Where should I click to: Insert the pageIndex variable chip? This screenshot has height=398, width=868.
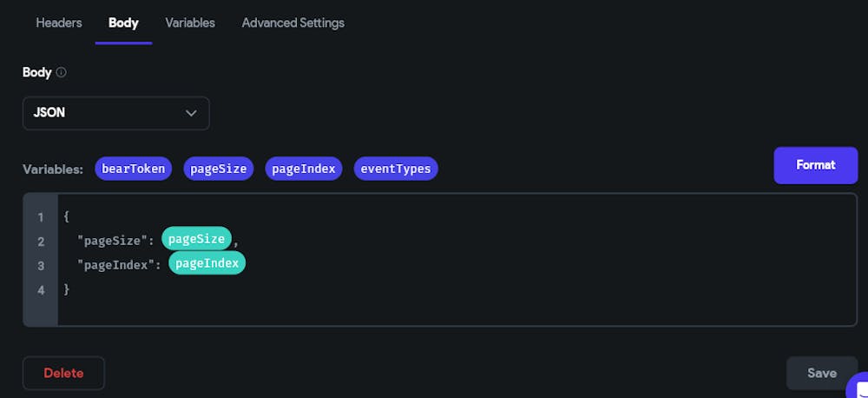(x=303, y=169)
